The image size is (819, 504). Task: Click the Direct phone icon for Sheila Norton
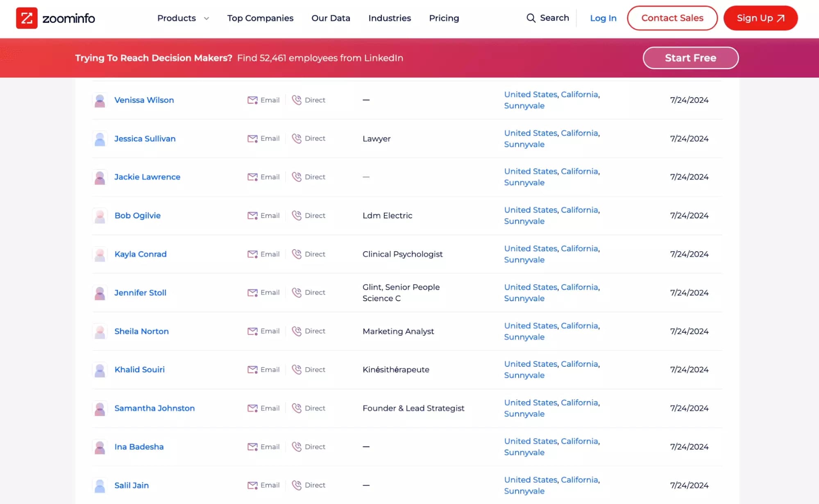tap(297, 331)
